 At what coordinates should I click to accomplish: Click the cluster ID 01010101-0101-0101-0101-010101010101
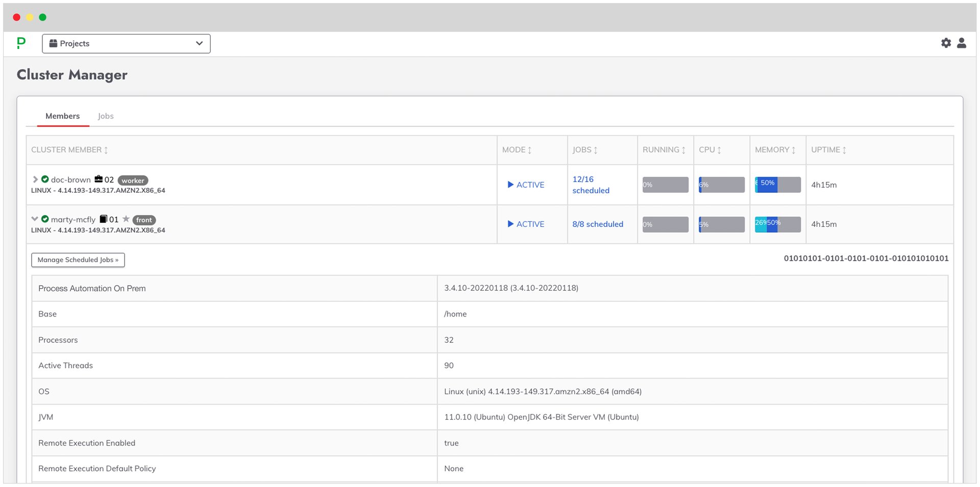(x=866, y=259)
